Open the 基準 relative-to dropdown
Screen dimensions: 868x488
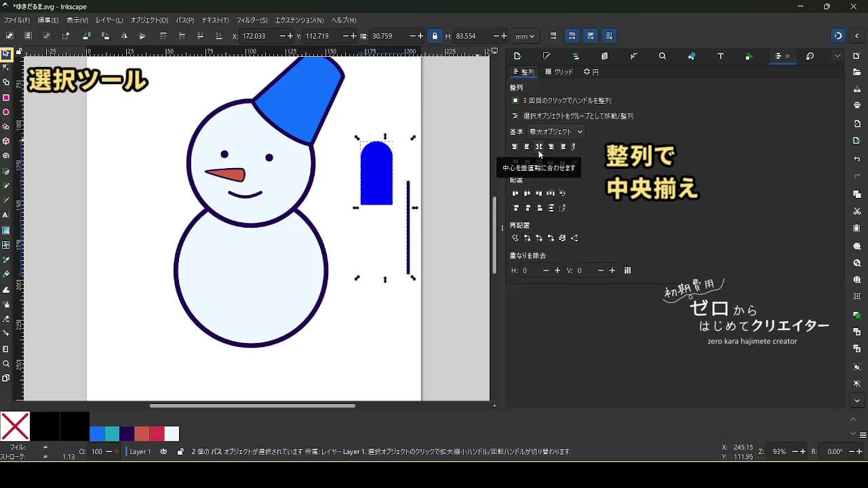555,131
